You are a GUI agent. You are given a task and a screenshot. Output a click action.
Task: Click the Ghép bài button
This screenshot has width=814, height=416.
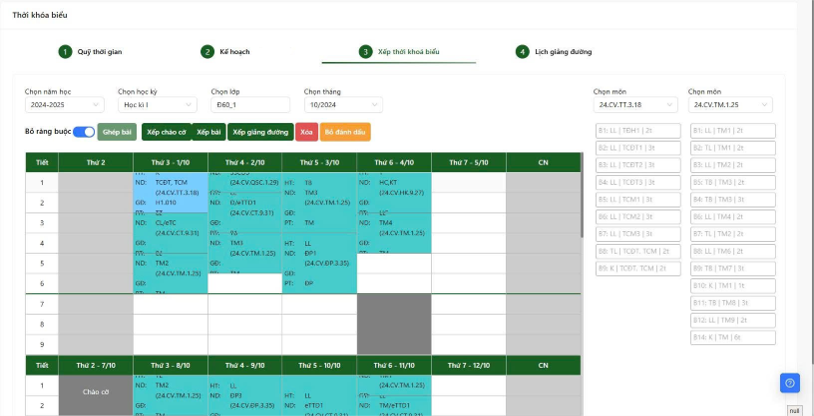[x=117, y=132]
